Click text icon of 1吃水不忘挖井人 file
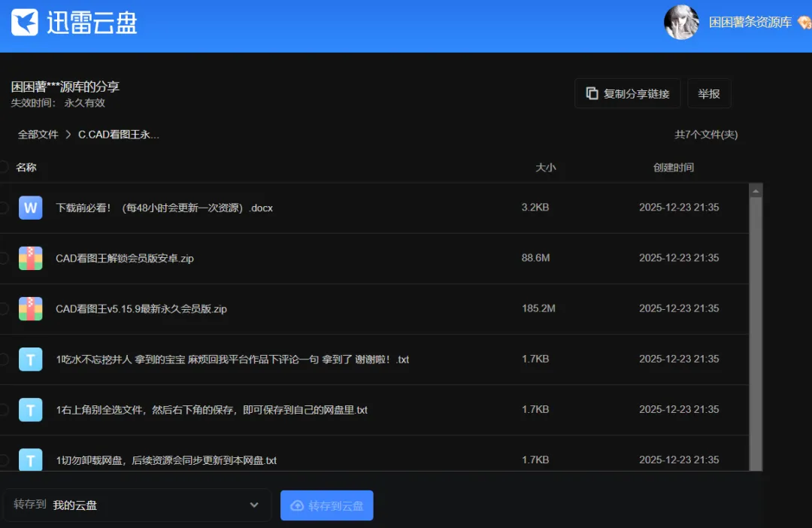Image resolution: width=812 pixels, height=528 pixels. coord(31,359)
